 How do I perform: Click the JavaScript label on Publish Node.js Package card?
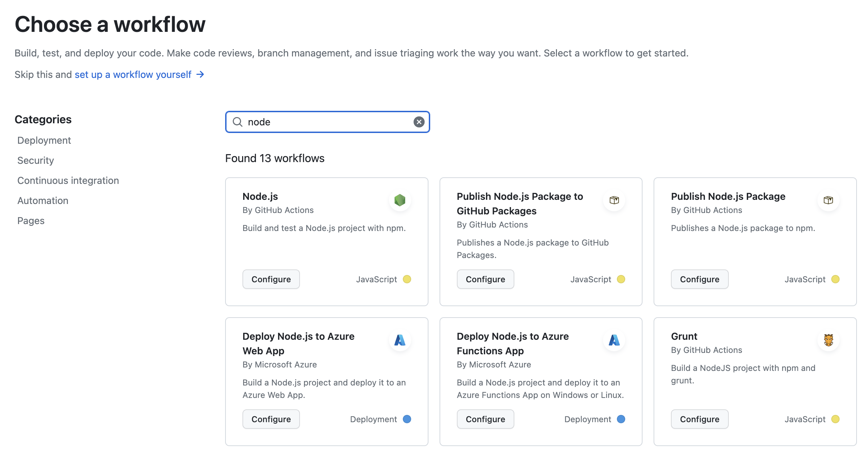[x=805, y=279]
